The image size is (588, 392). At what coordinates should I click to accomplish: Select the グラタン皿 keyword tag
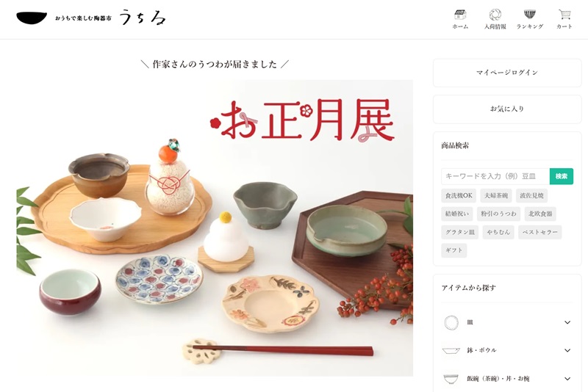tap(460, 232)
